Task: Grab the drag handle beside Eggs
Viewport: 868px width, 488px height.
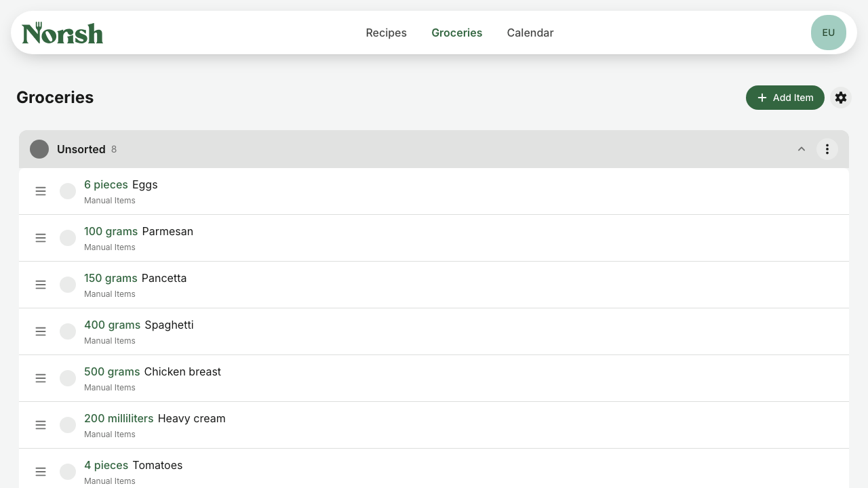Action: coord(41,191)
